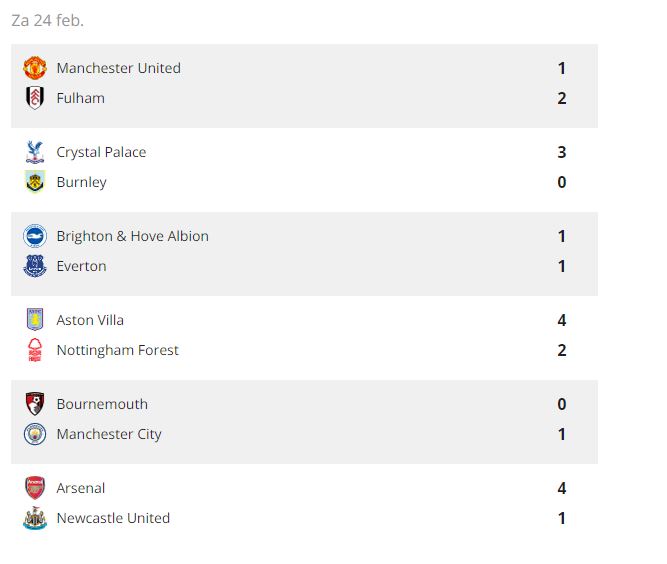667x564 pixels.
Task: Click the Everton club crest
Action: pos(35,266)
